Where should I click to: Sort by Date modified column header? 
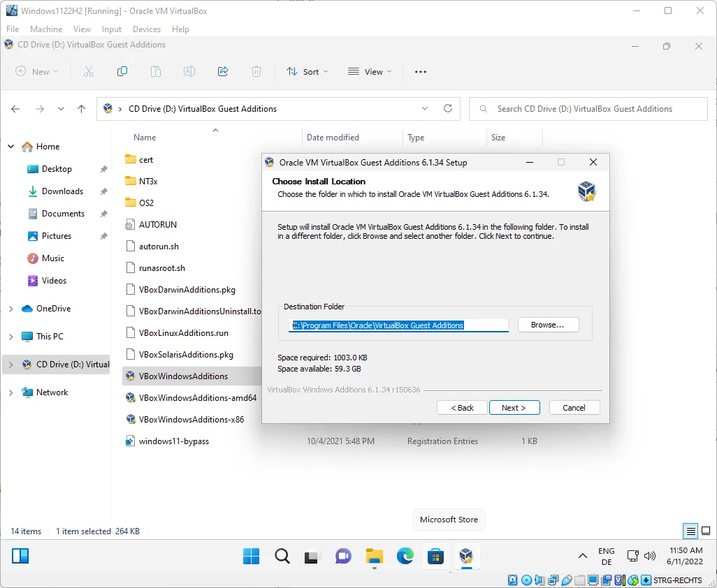point(333,137)
